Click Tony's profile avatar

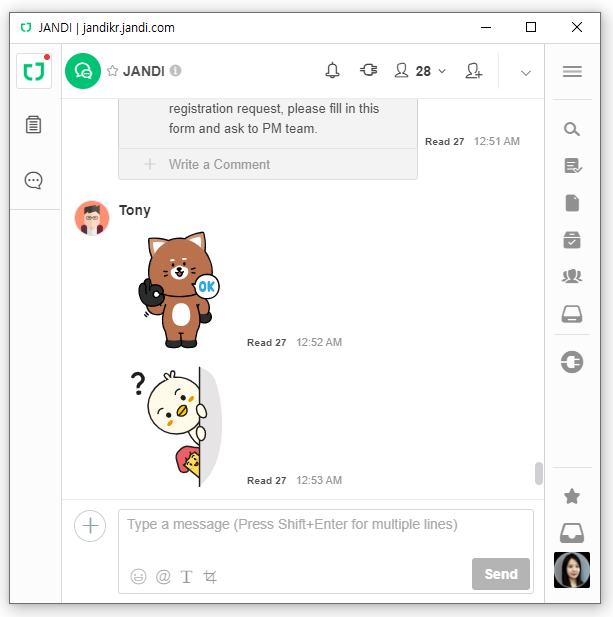(x=92, y=218)
